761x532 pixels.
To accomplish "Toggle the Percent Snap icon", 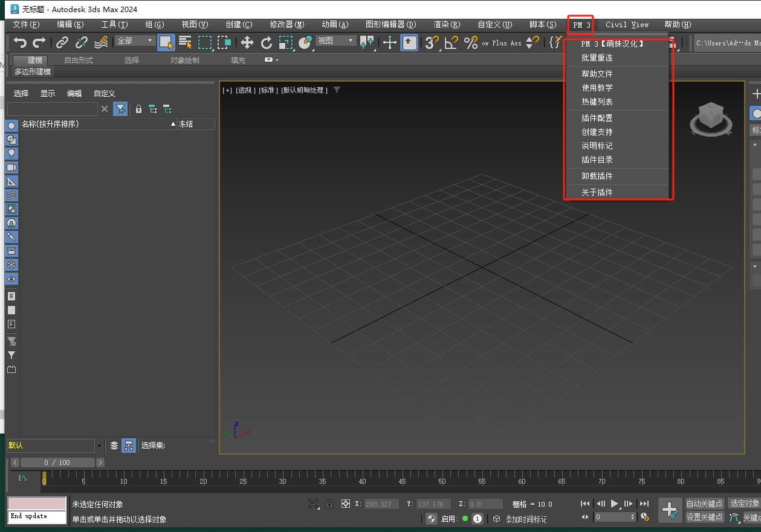I will [x=471, y=42].
